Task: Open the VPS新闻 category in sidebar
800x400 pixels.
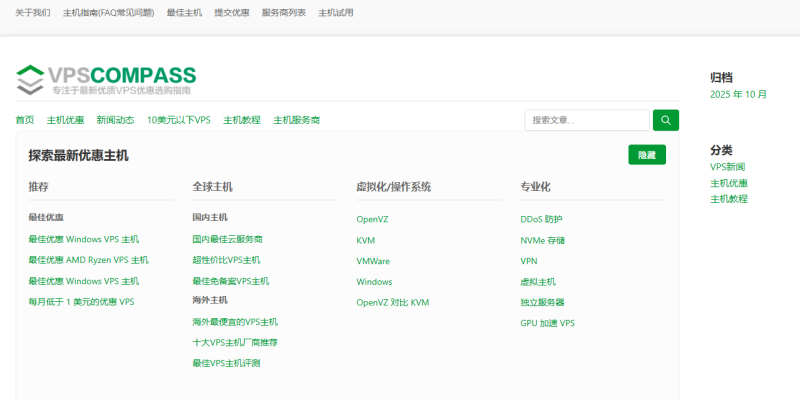Action: (x=728, y=167)
